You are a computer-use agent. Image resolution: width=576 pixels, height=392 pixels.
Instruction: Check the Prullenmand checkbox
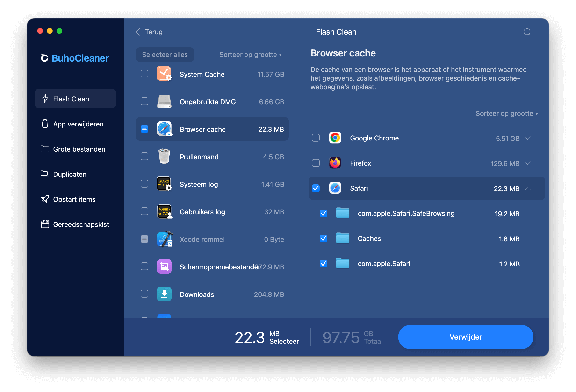144,156
